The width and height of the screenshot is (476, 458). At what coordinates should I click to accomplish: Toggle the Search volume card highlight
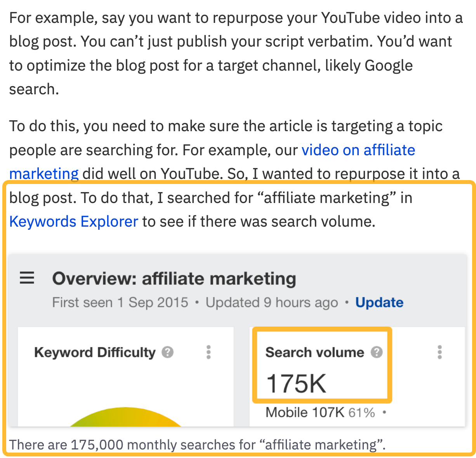click(x=322, y=365)
